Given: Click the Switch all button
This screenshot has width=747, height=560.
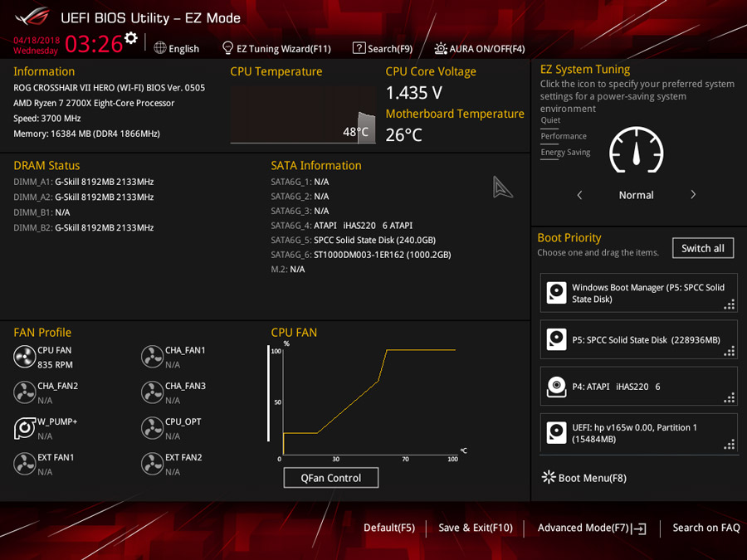Looking at the screenshot, I should pyautogui.click(x=703, y=248).
